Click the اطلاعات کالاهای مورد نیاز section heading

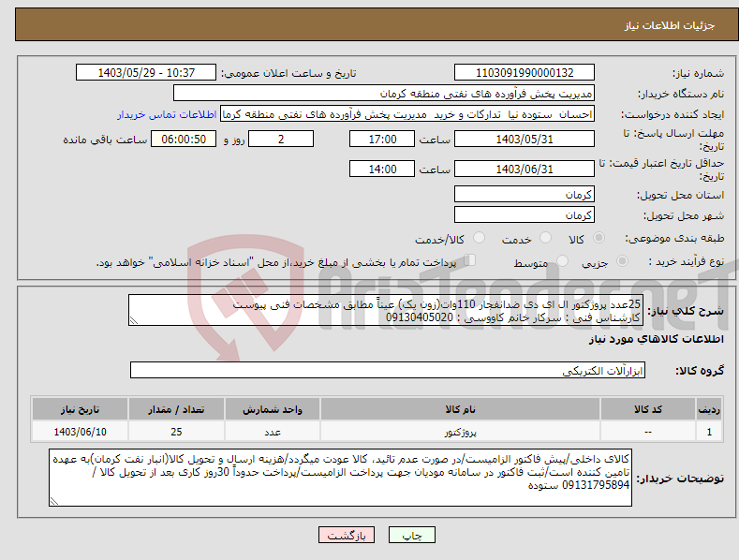(x=656, y=339)
